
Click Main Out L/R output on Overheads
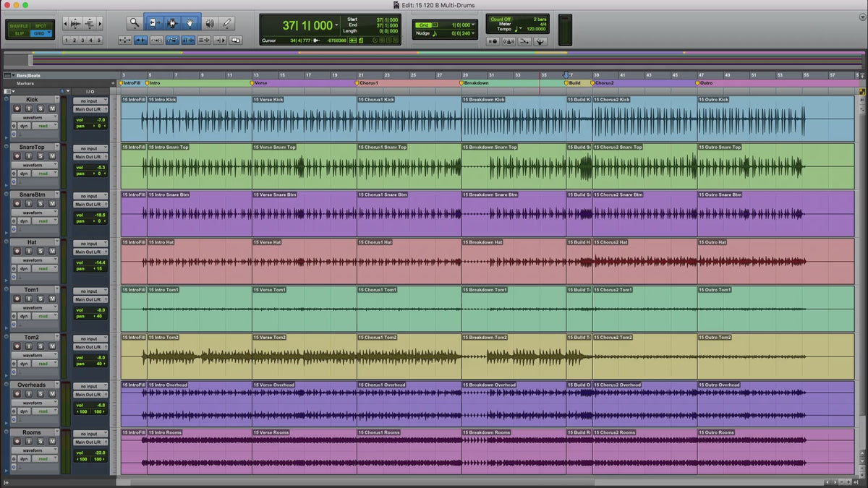point(90,395)
